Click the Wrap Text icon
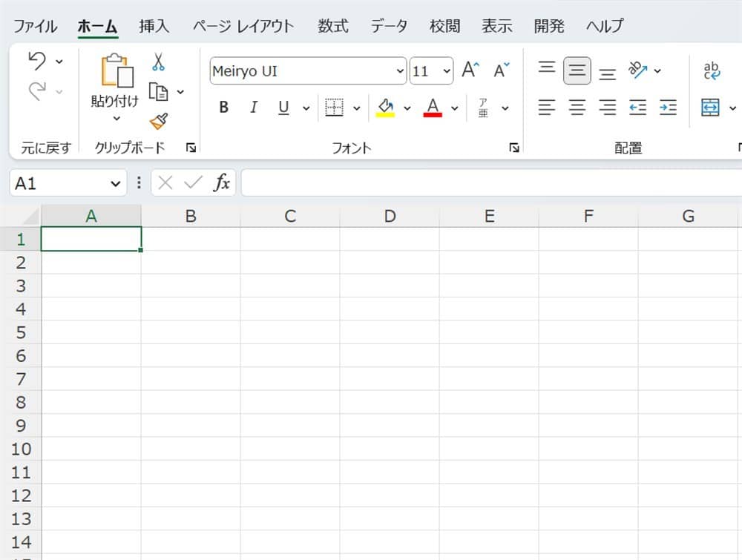This screenshot has width=742, height=560. [712, 70]
